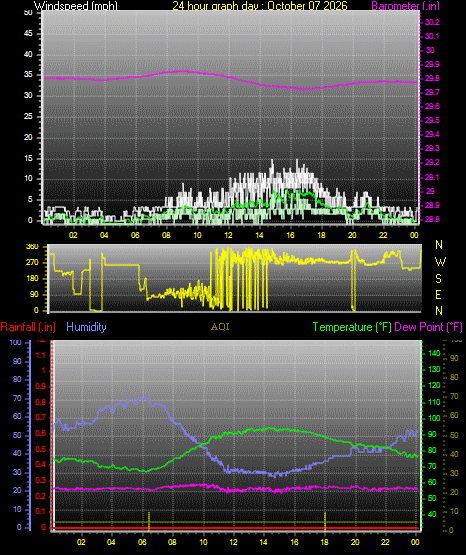Click the 70 humidity scale value
This screenshot has width=466, height=555.
click(x=17, y=399)
